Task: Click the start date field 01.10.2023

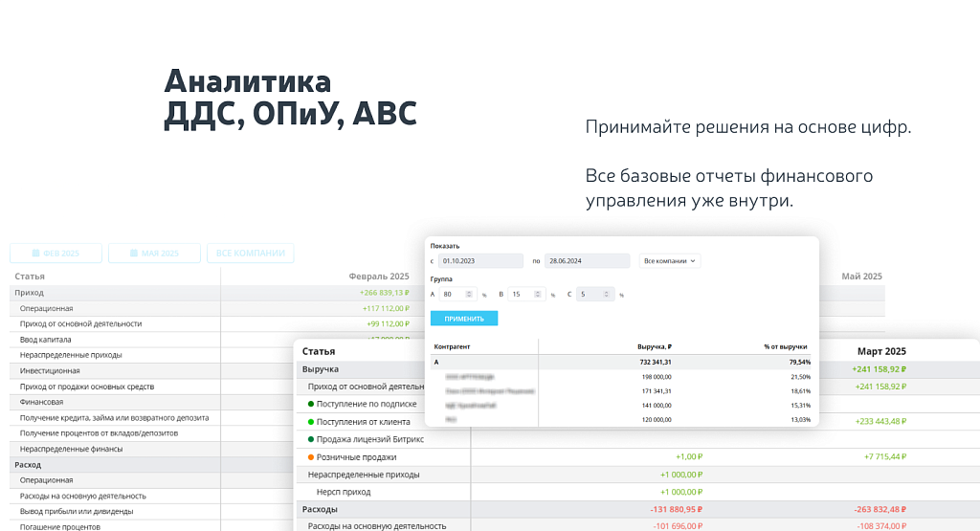Action: pyautogui.click(x=479, y=260)
